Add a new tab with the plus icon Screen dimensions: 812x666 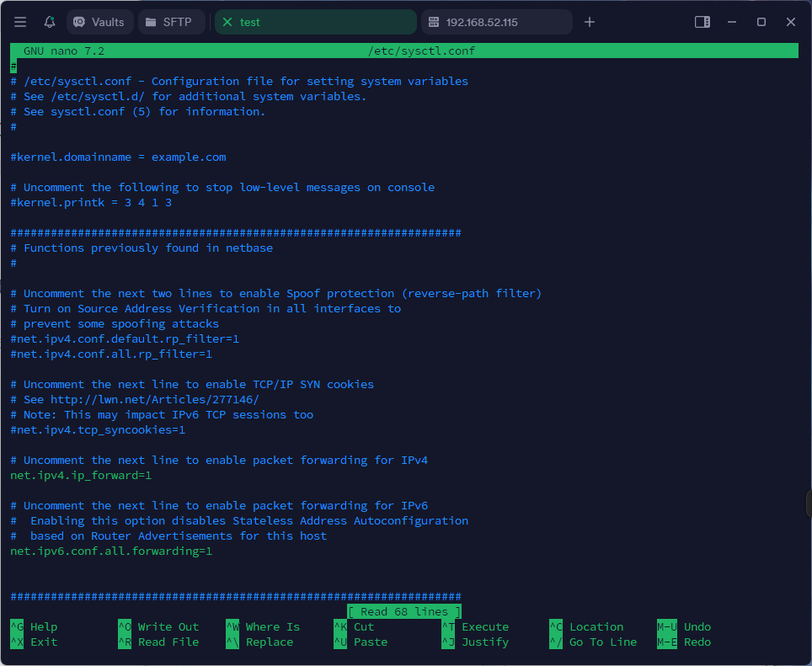coord(590,22)
